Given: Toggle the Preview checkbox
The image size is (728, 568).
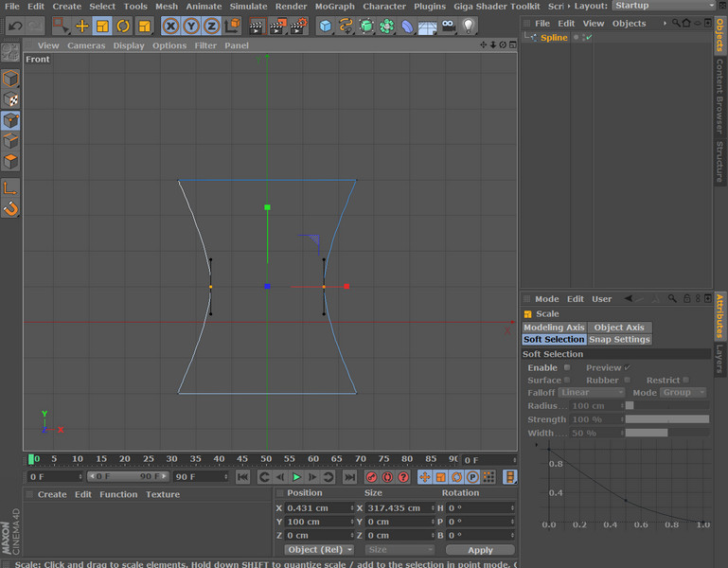Looking at the screenshot, I should tap(627, 367).
